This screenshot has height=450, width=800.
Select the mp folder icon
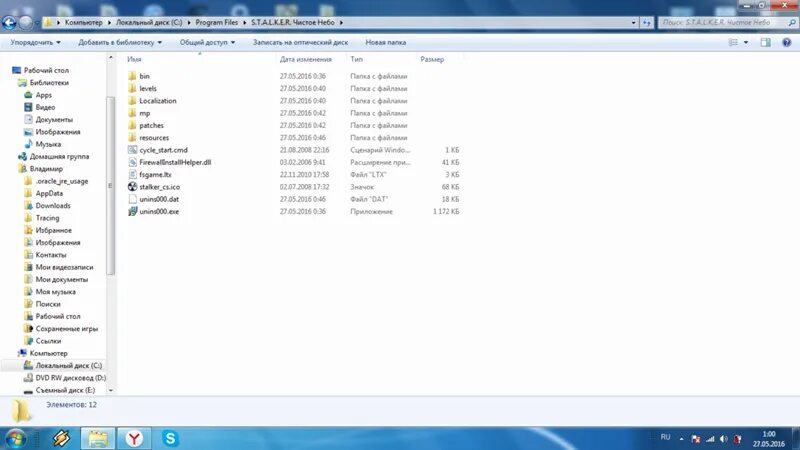point(132,113)
